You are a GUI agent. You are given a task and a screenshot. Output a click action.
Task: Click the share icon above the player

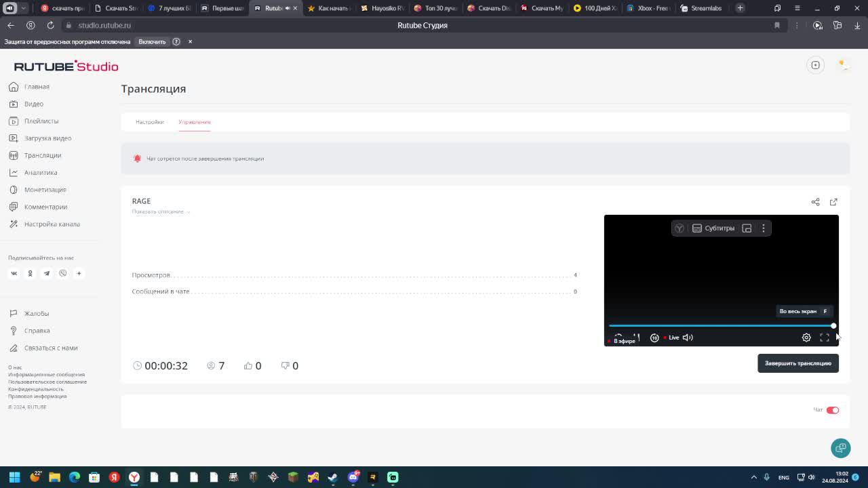pyautogui.click(x=815, y=202)
